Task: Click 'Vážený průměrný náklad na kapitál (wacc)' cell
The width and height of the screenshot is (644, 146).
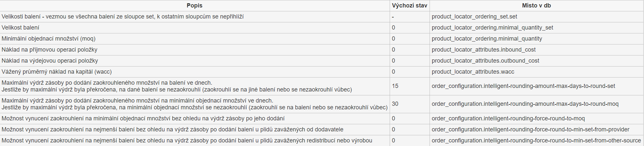Action: tap(57, 72)
